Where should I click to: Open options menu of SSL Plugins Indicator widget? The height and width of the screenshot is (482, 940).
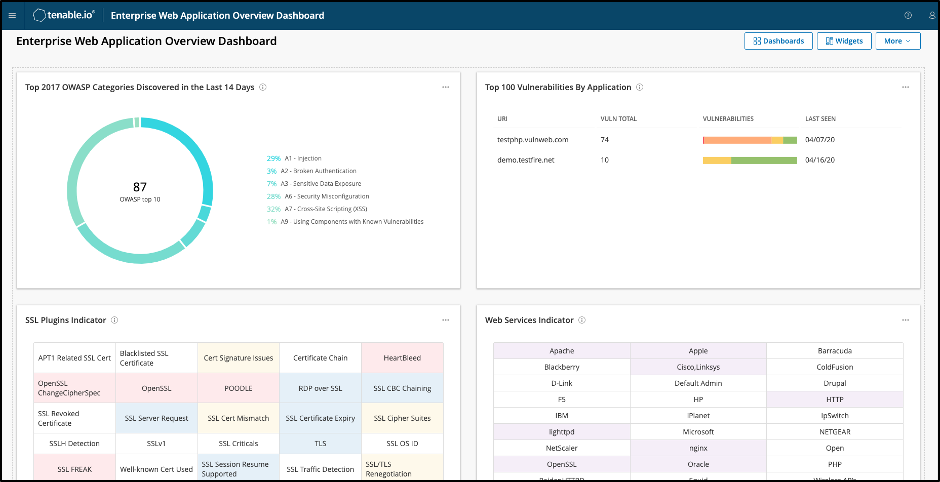click(445, 320)
